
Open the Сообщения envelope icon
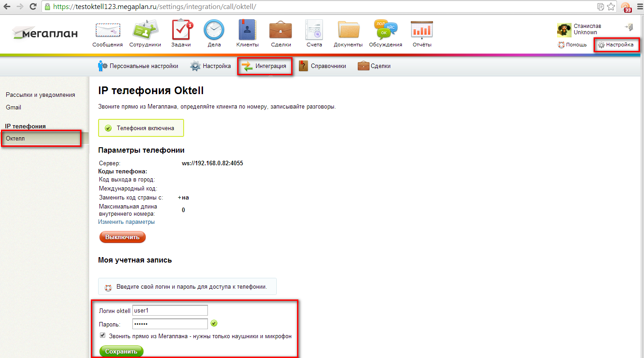pyautogui.click(x=108, y=30)
